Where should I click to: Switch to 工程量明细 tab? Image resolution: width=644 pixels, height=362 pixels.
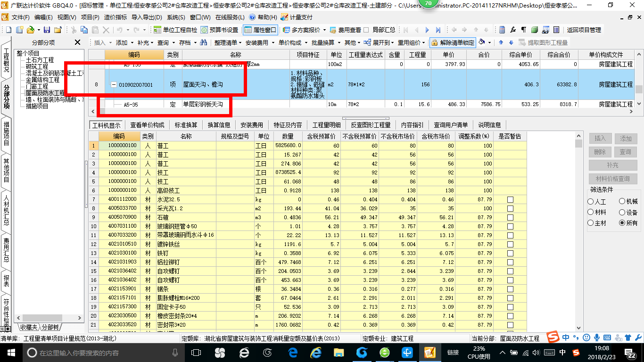point(326,125)
